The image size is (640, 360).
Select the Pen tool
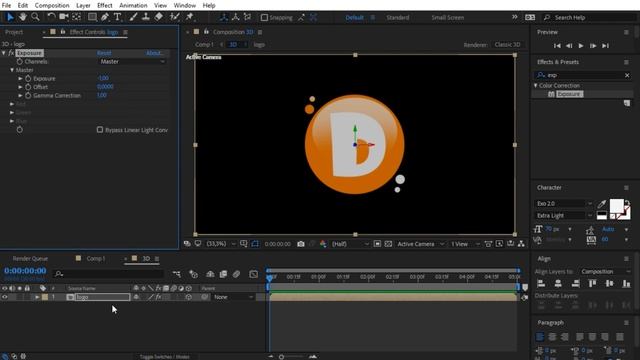(x=105, y=17)
